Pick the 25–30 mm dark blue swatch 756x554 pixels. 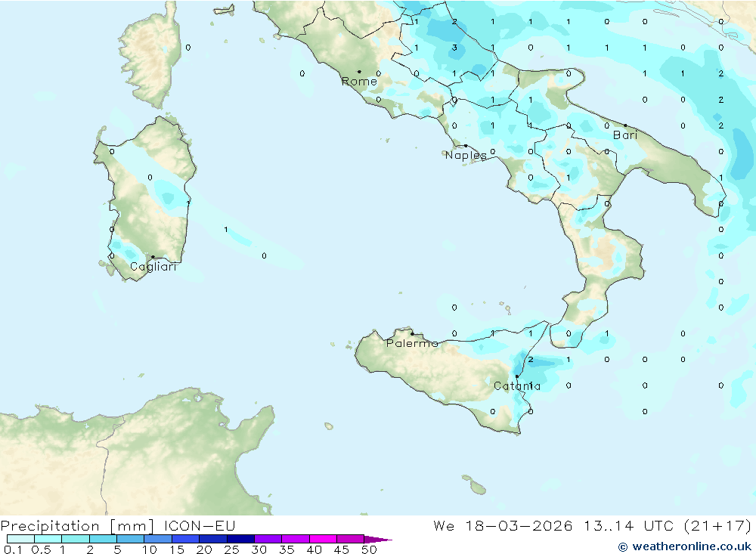click(x=240, y=539)
